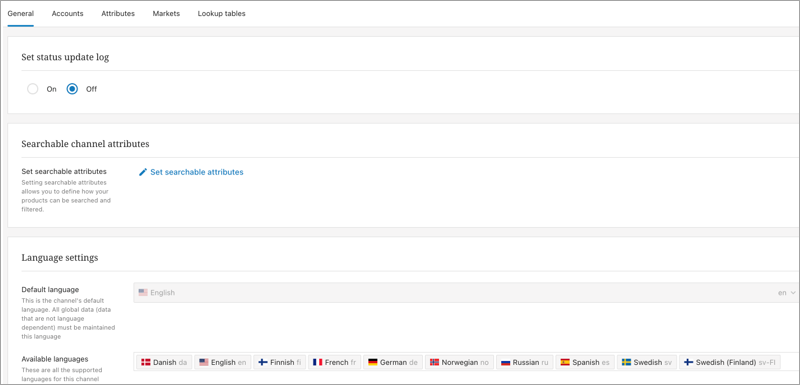Click the Russian flag icon

506,363
